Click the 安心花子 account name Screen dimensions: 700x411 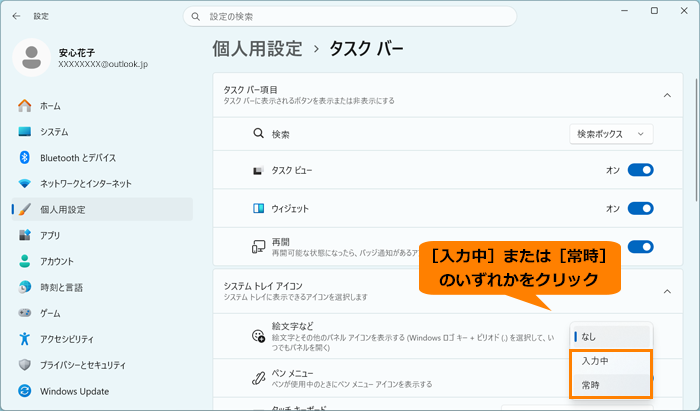click(x=77, y=53)
